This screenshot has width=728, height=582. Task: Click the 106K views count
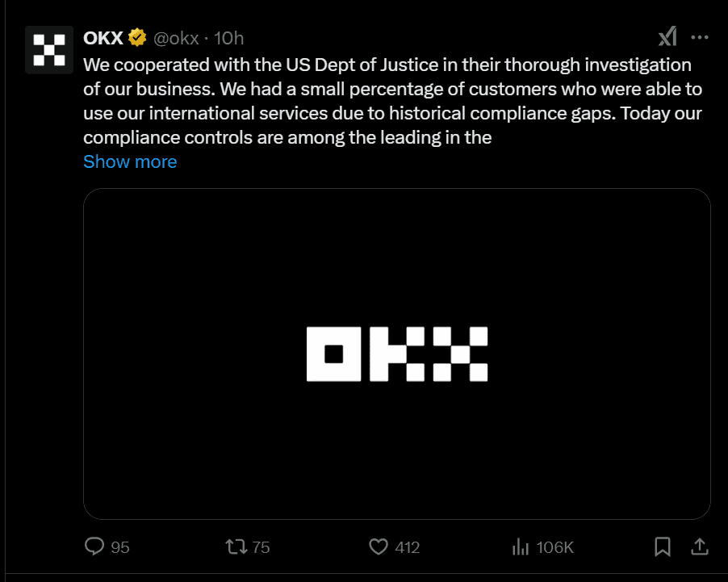pos(555,547)
